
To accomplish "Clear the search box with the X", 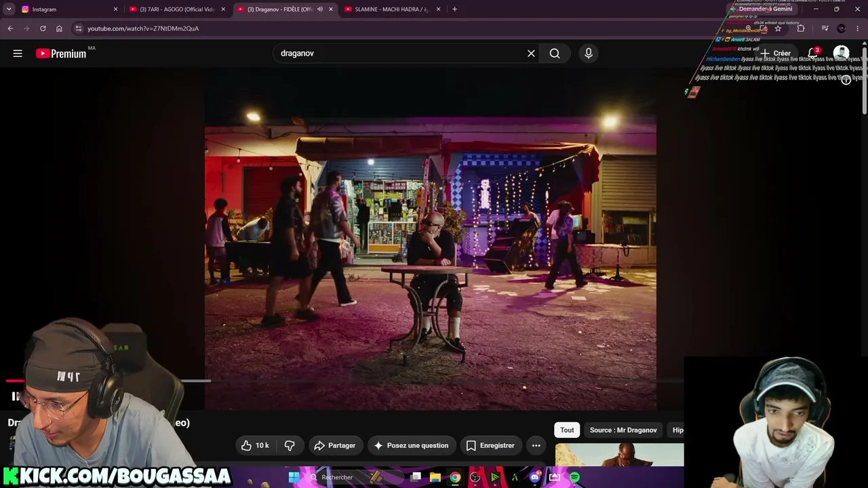I will (x=531, y=54).
